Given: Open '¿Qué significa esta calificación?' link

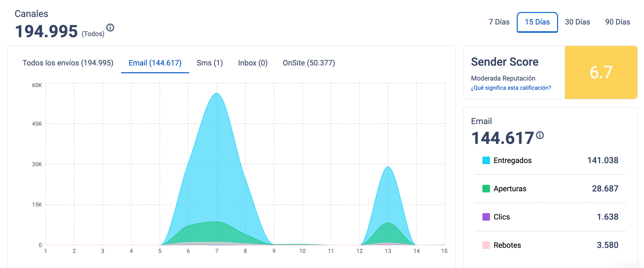Looking at the screenshot, I should coord(510,88).
